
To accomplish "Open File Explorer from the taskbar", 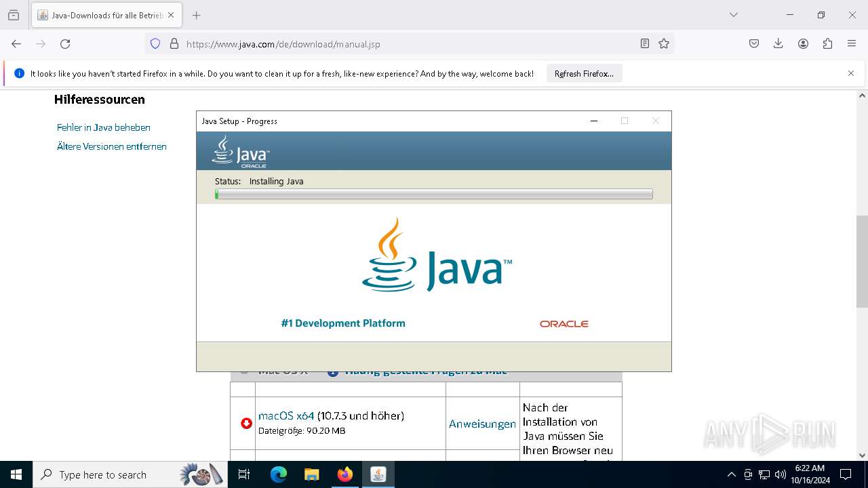I will [x=312, y=474].
